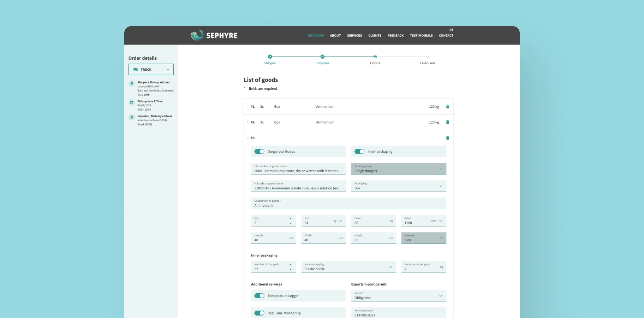
Task: Click the HS code or goods name field
Action: 299,186
